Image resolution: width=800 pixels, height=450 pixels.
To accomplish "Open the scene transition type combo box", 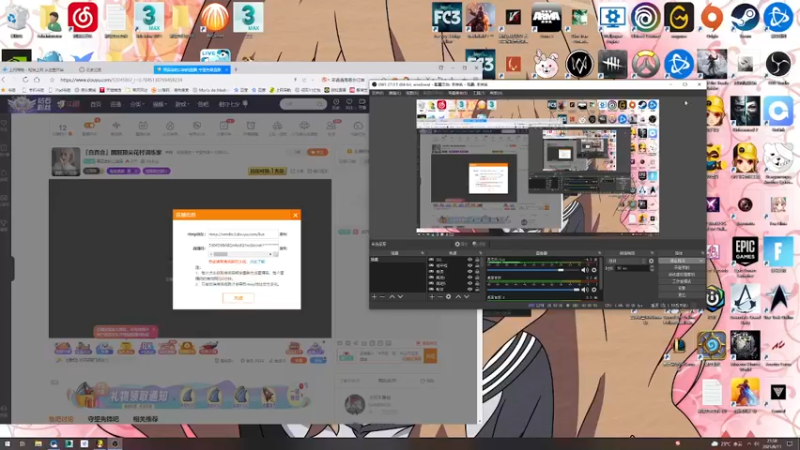I will click(627, 261).
